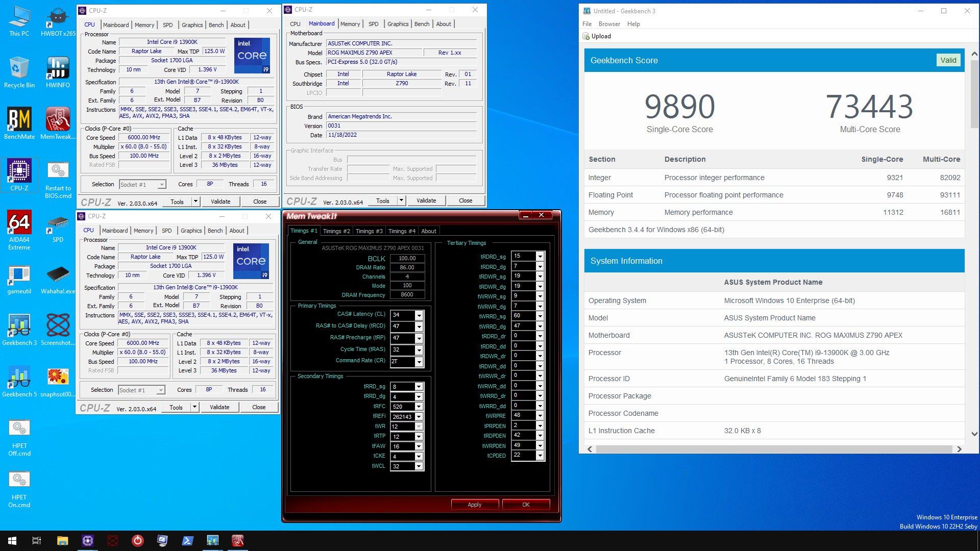This screenshot has height=551, width=980.
Task: Open the SPD tab in Mainboard CPU-Z window
Action: (x=374, y=24)
